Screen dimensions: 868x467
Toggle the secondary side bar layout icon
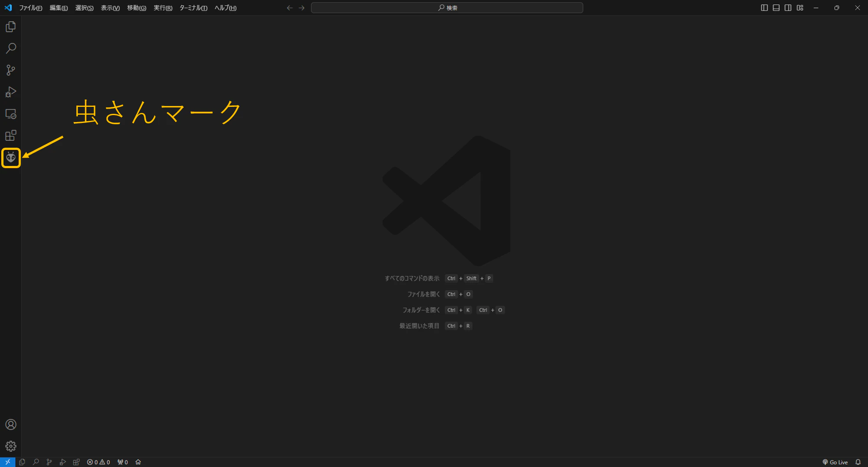click(788, 8)
